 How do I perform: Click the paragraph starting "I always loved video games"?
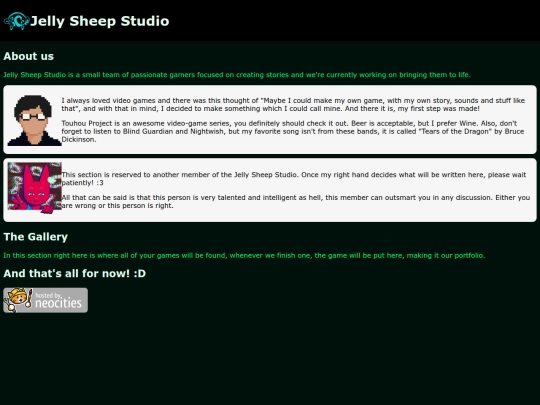(293, 104)
